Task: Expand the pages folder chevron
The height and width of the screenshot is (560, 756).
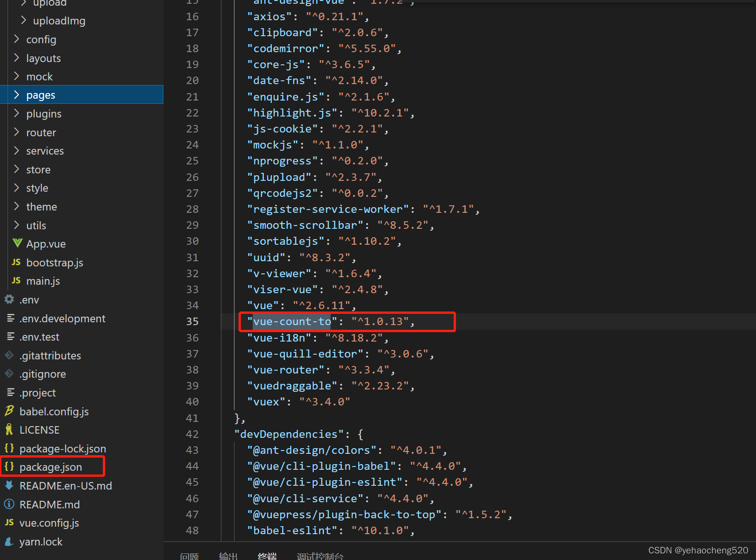Action: coord(17,95)
